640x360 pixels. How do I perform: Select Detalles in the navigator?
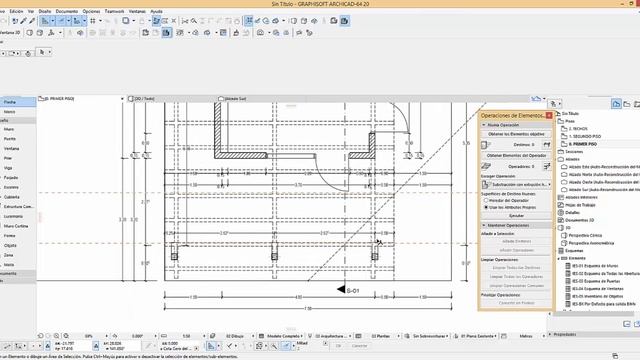coord(572,213)
